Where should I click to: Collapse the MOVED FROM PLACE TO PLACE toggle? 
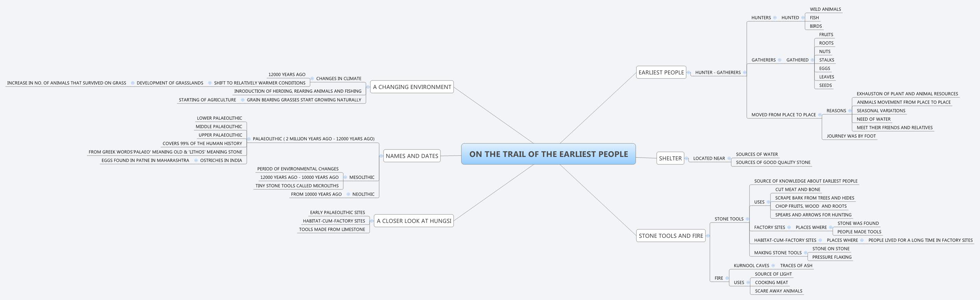point(820,115)
